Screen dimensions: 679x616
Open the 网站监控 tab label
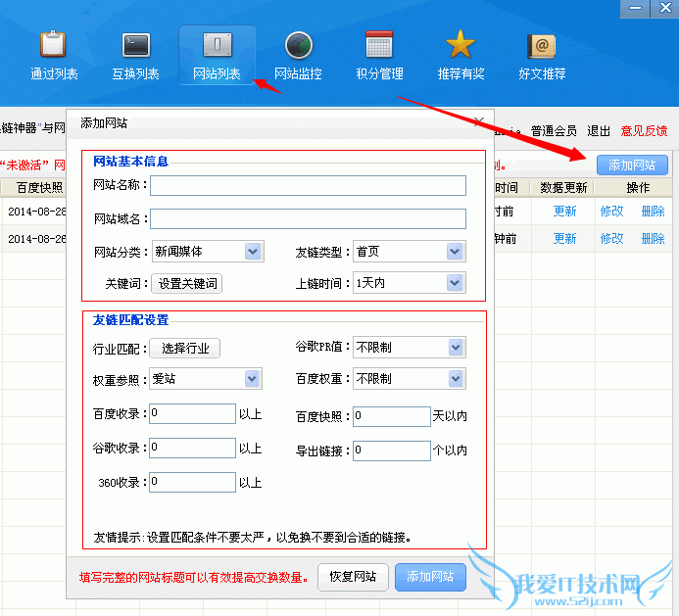298,73
